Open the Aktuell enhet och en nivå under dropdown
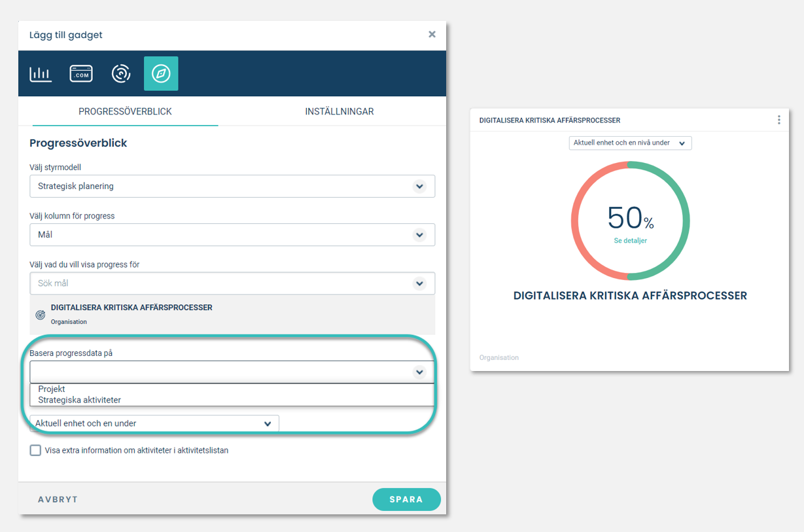 click(x=630, y=143)
